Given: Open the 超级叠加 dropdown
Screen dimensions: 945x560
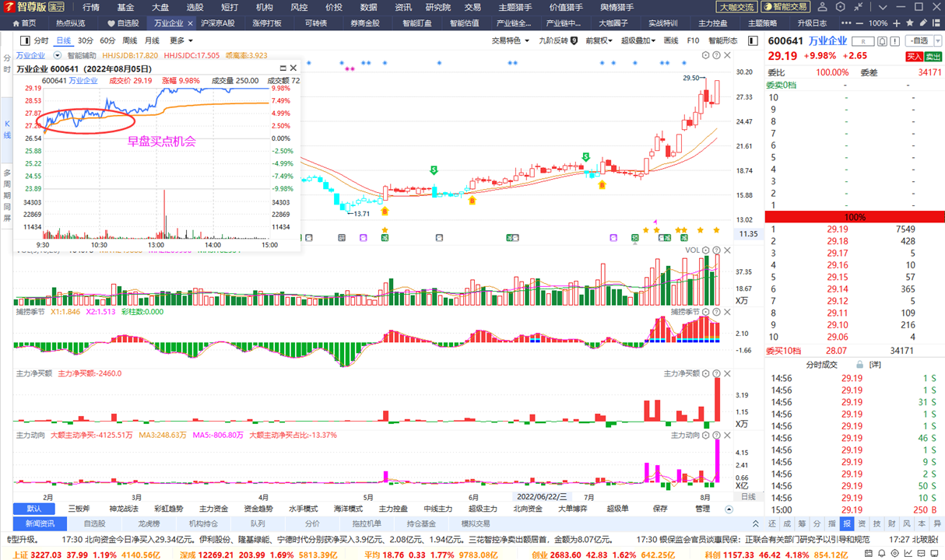Looking at the screenshot, I should point(640,40).
